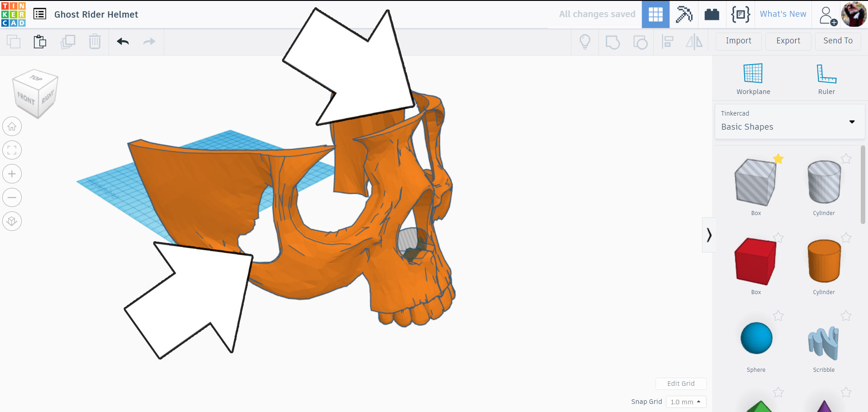
Task: Favorite the Scribble shape
Action: click(846, 316)
